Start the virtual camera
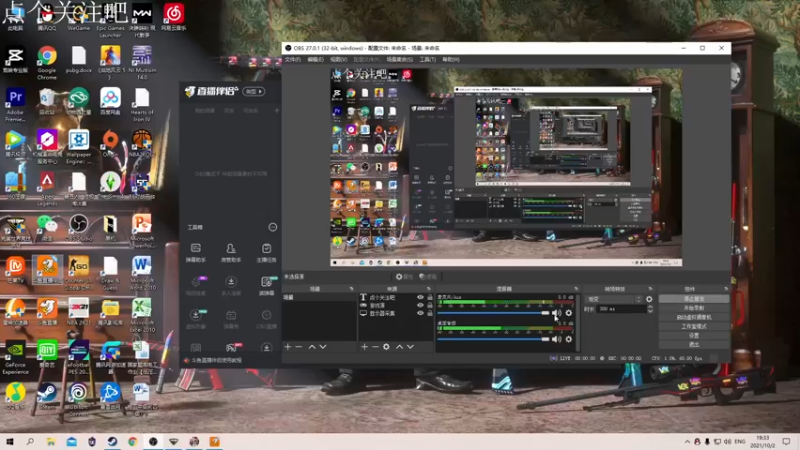 click(694, 317)
